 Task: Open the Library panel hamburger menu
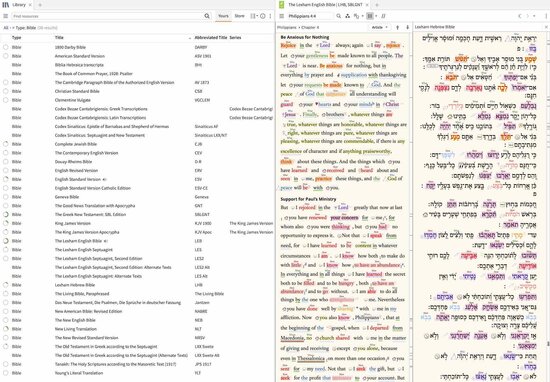click(x=5, y=16)
